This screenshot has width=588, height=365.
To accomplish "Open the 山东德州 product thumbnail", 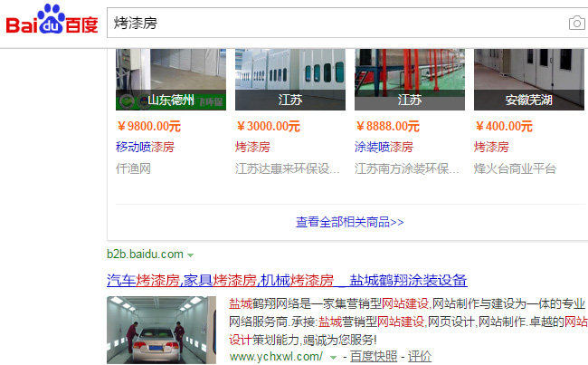I will [171, 79].
